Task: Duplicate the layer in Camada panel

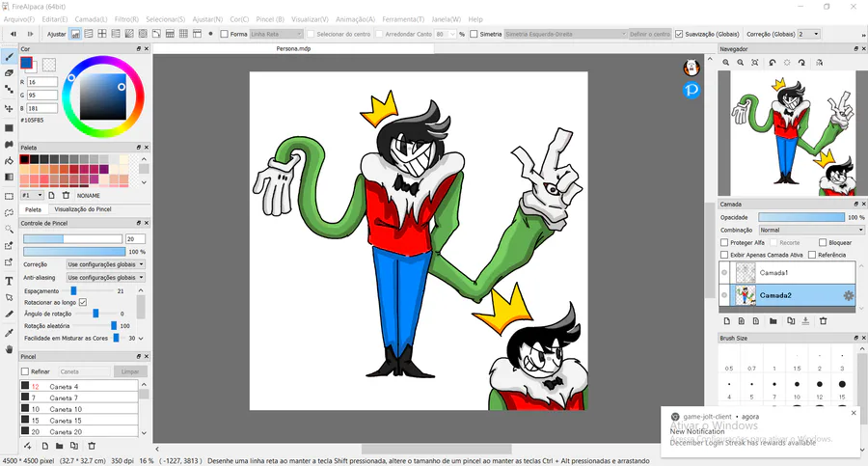Action: click(x=791, y=321)
